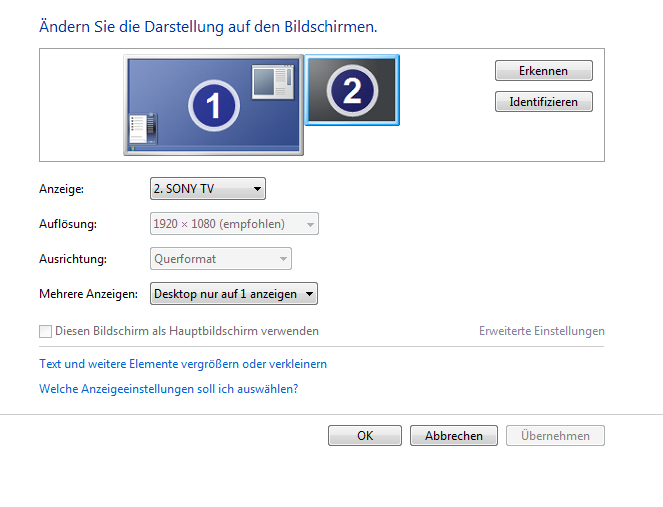Open the Auflösung dropdown 1920 × 1080
Screen dimensions: 663x507
tap(234, 224)
